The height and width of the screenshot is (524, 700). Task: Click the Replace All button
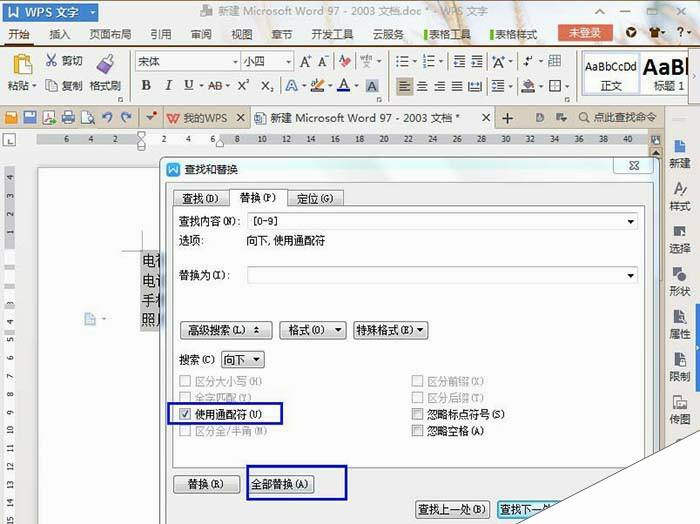281,484
